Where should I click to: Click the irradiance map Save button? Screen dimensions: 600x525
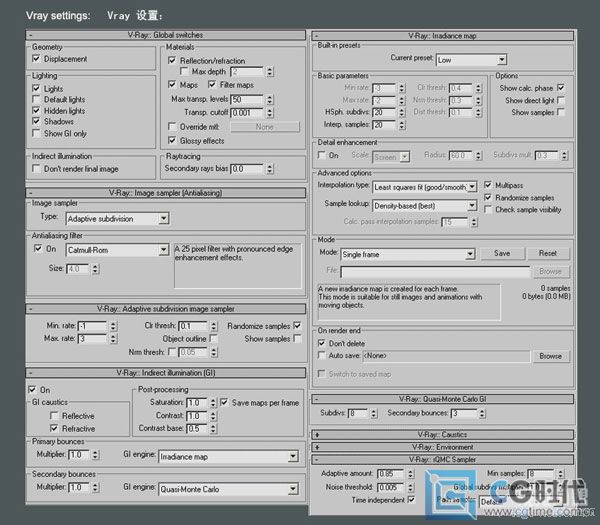click(x=502, y=253)
